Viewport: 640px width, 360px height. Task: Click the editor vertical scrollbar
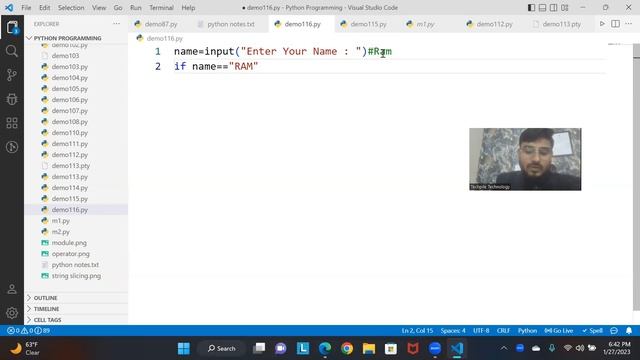tap(636, 178)
